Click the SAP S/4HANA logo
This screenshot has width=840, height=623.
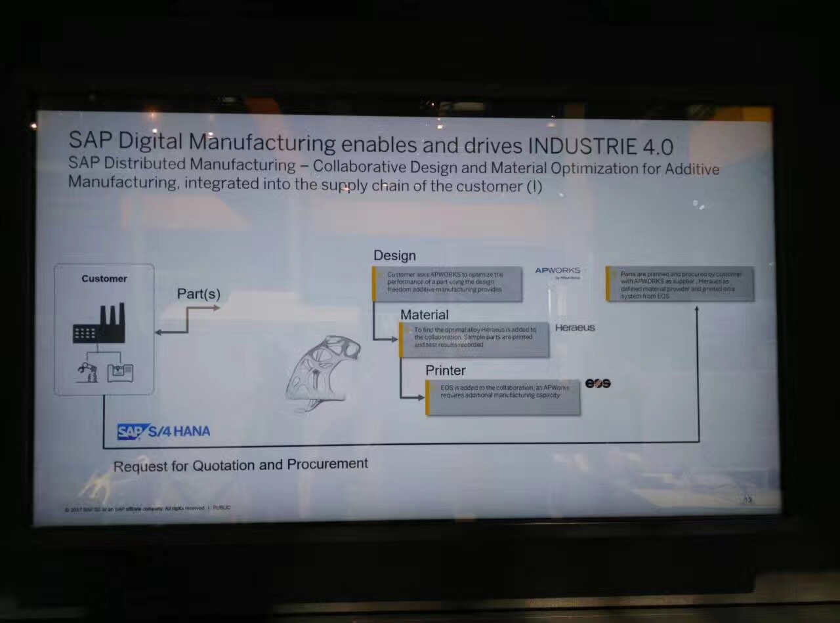point(163,431)
